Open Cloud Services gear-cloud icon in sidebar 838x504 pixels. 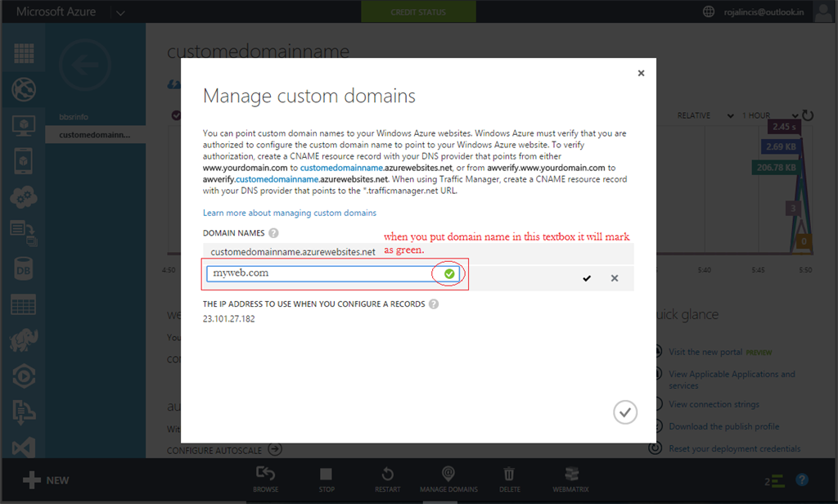coord(24,197)
